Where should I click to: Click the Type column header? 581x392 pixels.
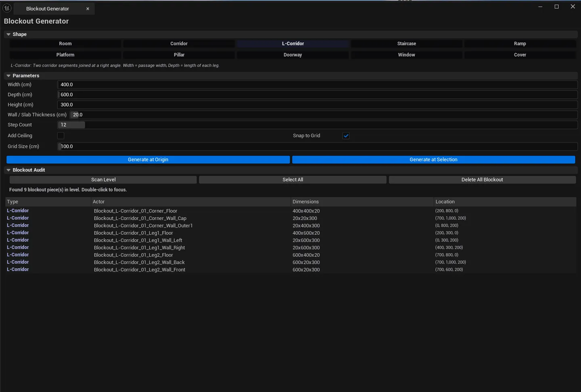pos(48,202)
